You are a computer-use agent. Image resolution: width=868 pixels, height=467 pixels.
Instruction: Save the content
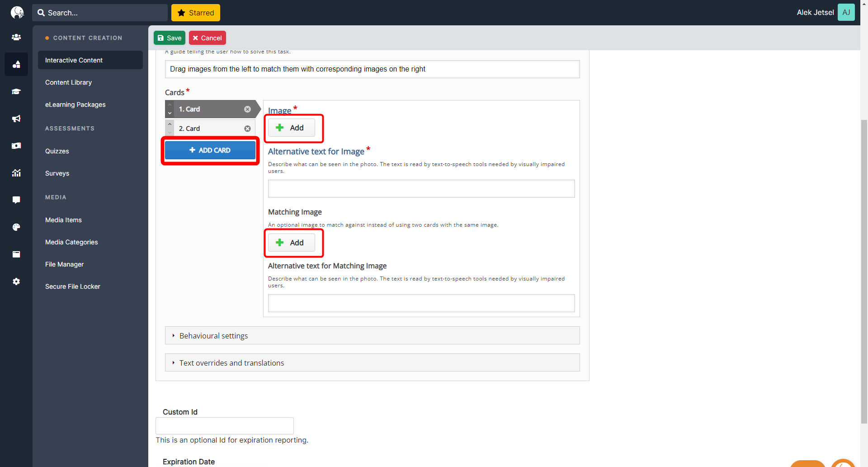[170, 38]
